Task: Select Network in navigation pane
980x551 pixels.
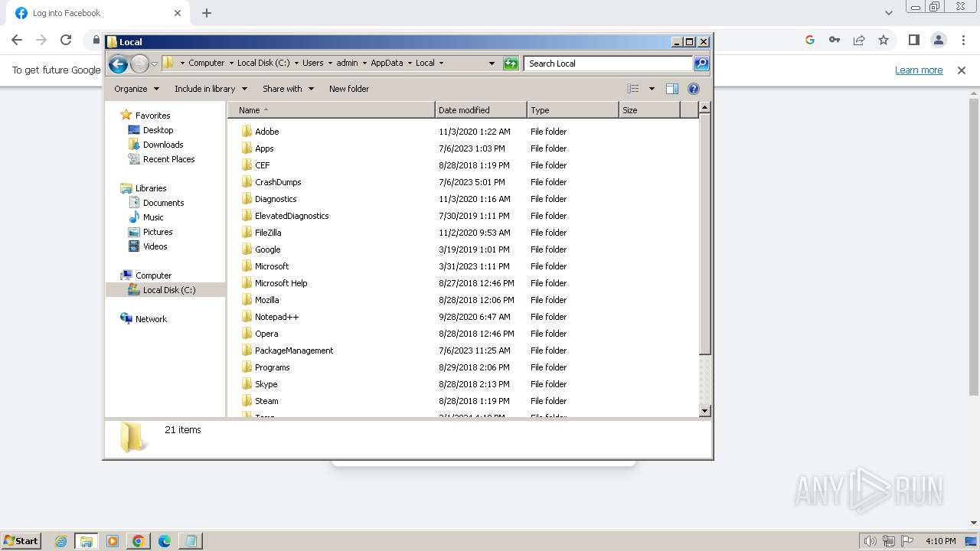Action: [151, 319]
